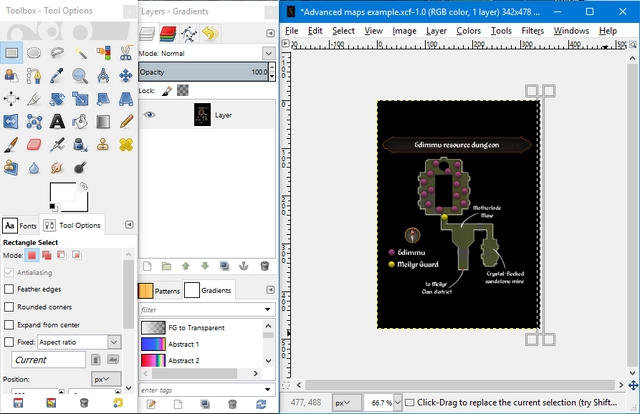Select the Free Select lasso tool
The image size is (640, 414).
click(57, 53)
